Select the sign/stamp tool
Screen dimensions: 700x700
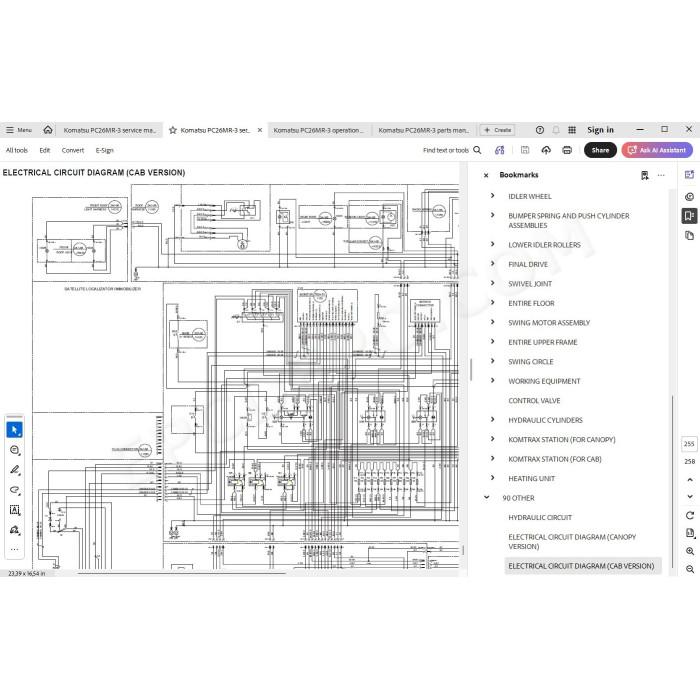pos(14,530)
